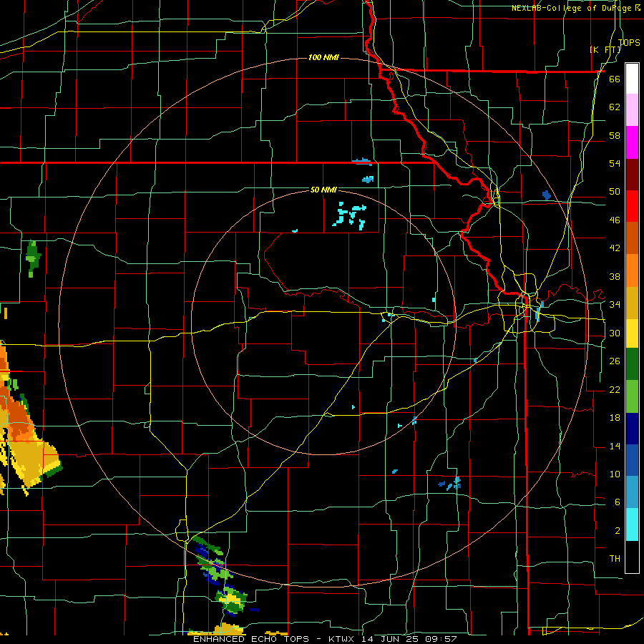
Task: Click the NEXLAB-College of DuPage text
Action: click(x=572, y=8)
